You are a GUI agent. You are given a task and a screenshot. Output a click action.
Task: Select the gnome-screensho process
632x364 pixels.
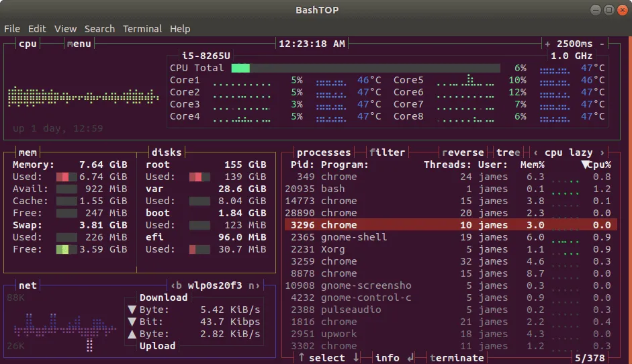pyautogui.click(x=451, y=285)
